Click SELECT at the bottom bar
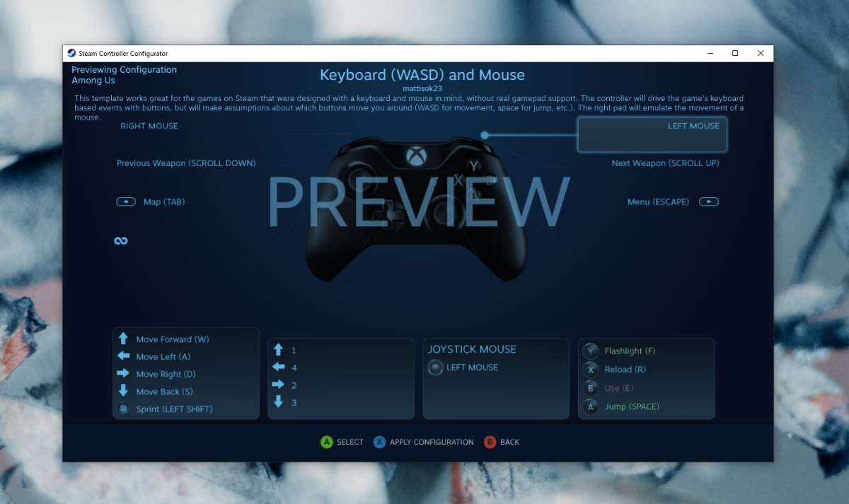Screen dimensions: 849x504 pyautogui.click(x=350, y=442)
